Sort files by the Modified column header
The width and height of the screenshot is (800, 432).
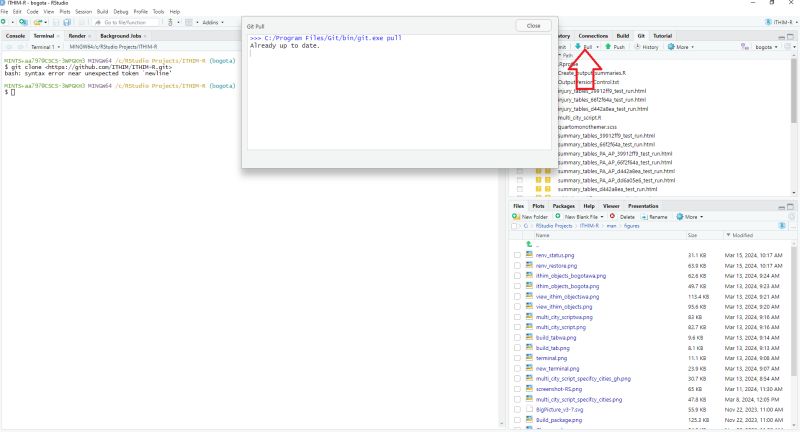[x=742, y=235]
